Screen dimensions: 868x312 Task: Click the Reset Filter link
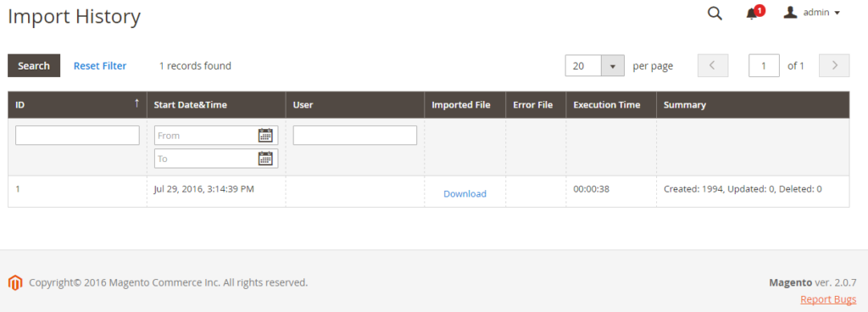pyautogui.click(x=100, y=66)
